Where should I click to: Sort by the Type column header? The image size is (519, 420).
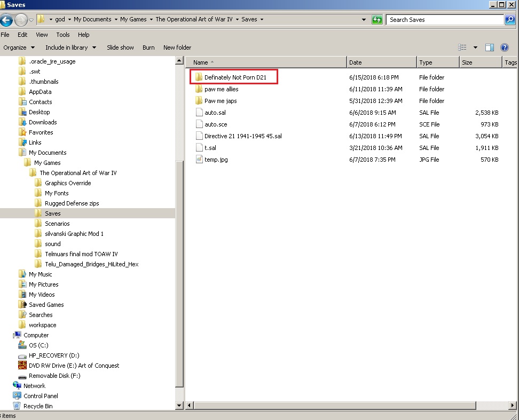pyautogui.click(x=438, y=62)
